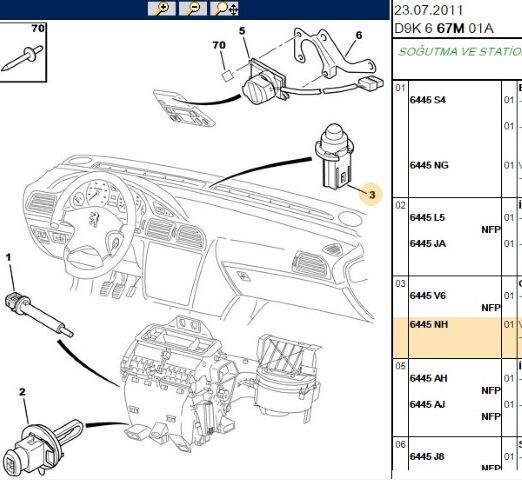Click the highlighted callout number 3
Screen dimensions: 522x480
point(372,195)
